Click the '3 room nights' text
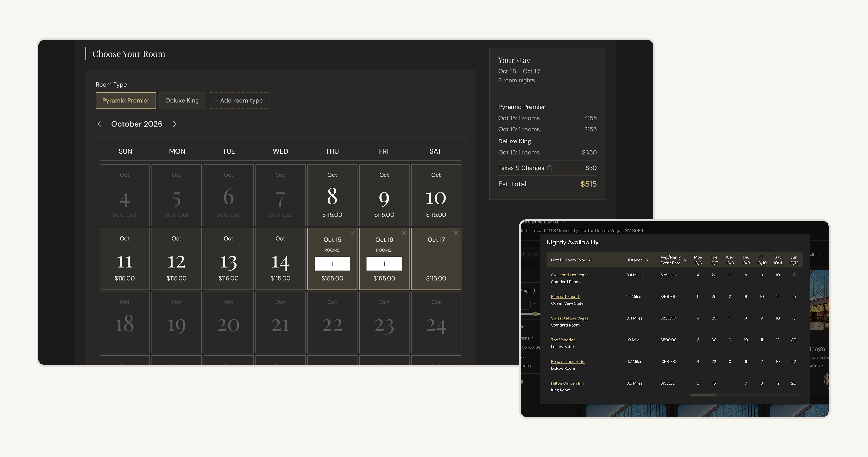Viewport: 868px width, 457px height. pyautogui.click(x=516, y=80)
